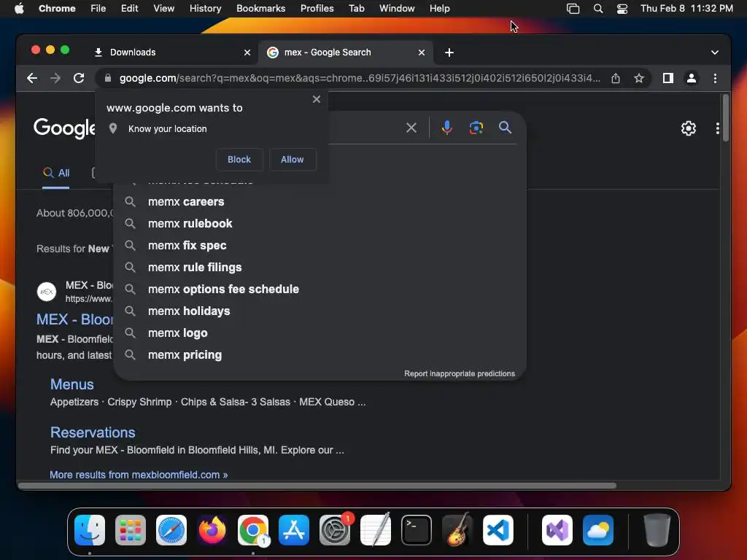Image resolution: width=747 pixels, height=560 pixels.
Task: Choose suggestion memx holidays
Action: coord(320,311)
